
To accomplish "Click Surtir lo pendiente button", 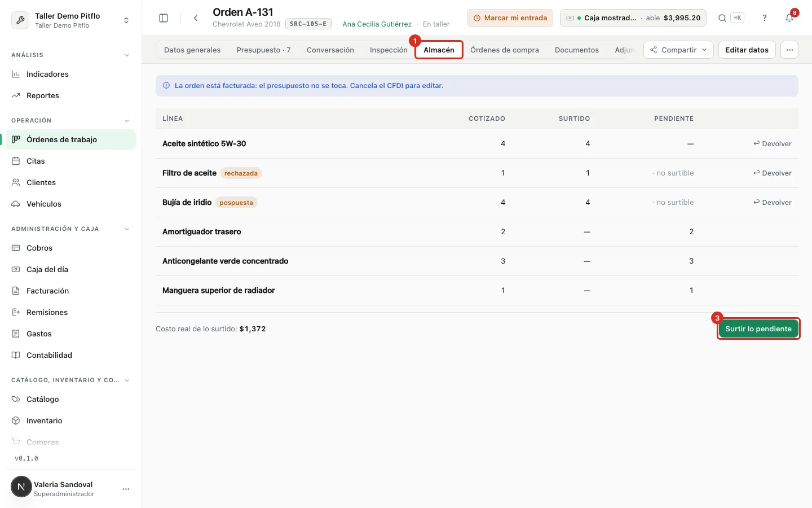I will tap(758, 329).
